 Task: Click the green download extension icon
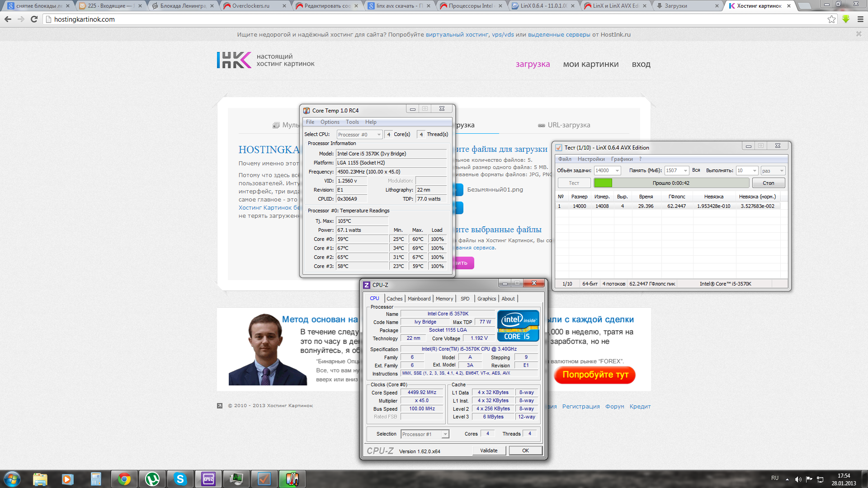click(x=846, y=19)
